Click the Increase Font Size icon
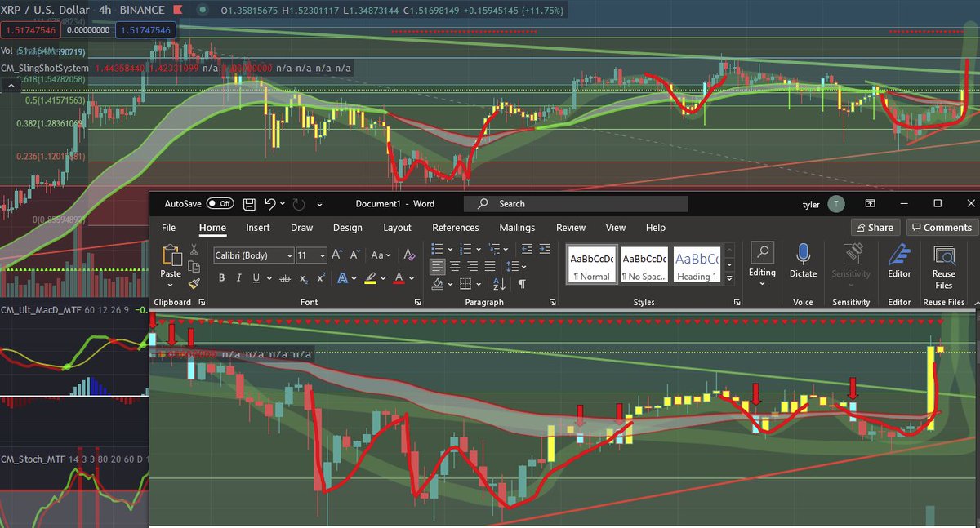The width and height of the screenshot is (980, 528). pyautogui.click(x=337, y=255)
